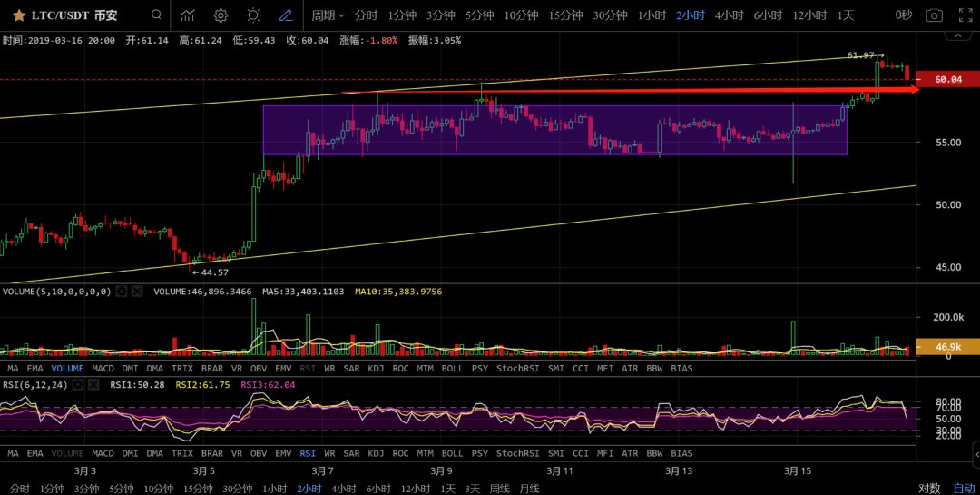980x495 pixels.
Task: Select 15分钟 in the top toolbar
Action: (x=565, y=15)
